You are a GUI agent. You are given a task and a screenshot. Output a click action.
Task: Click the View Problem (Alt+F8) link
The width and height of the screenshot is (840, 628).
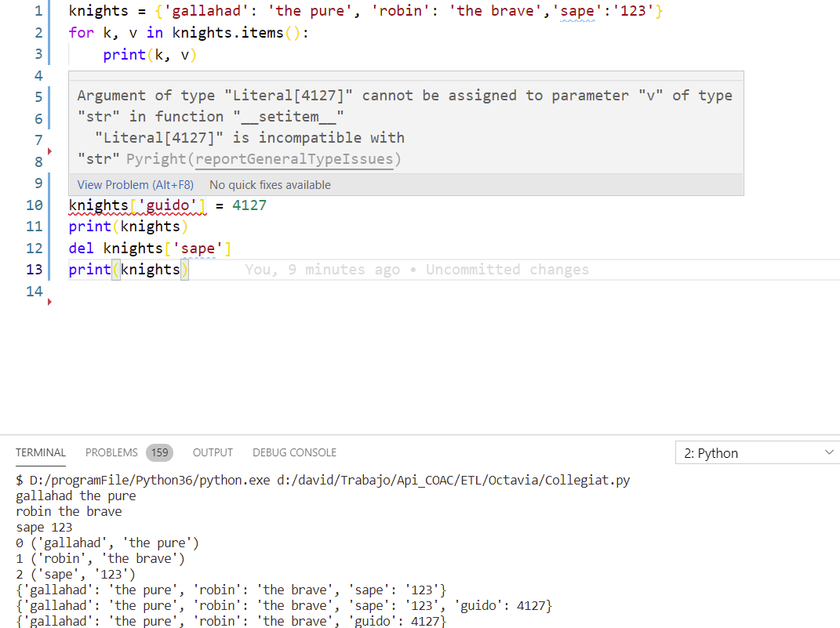[135, 184]
